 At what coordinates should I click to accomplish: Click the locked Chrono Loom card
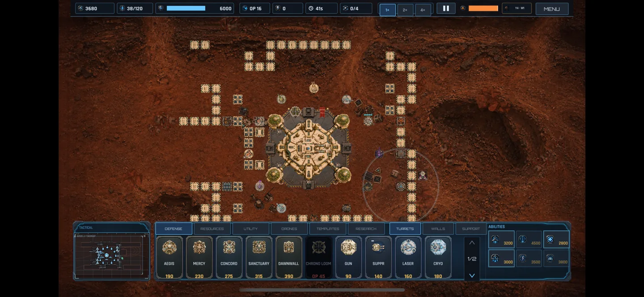click(319, 258)
